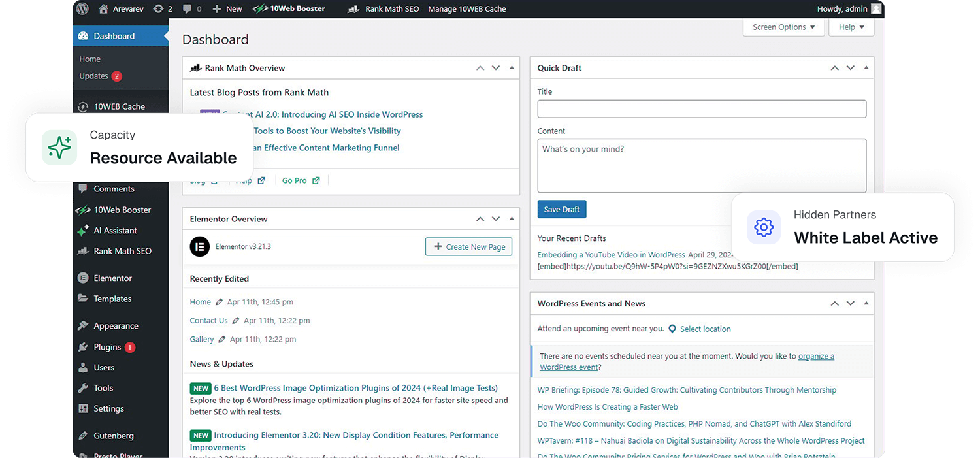Screen dimensions: 980x458
Task: Collapse the Rank Math Overview panel
Action: (512, 68)
